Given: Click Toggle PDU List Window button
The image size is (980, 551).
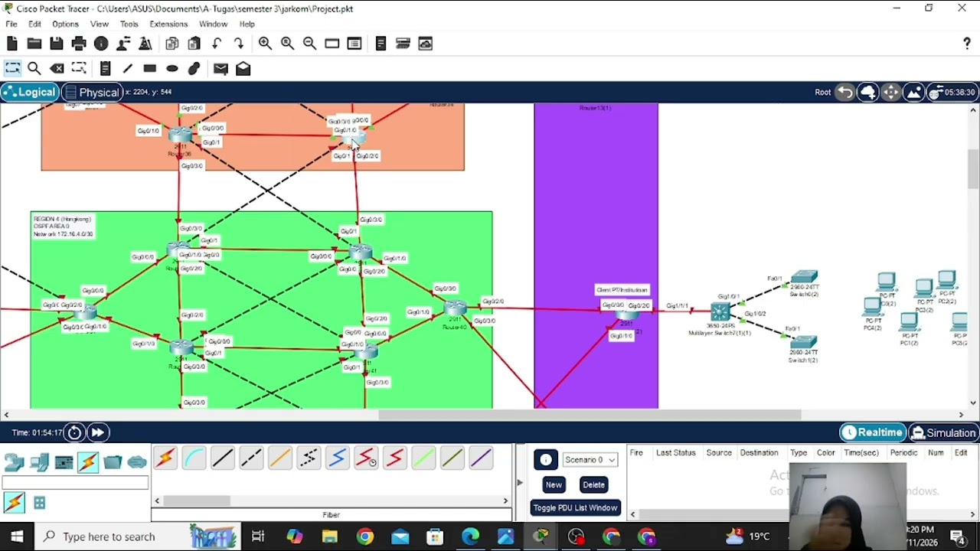Looking at the screenshot, I should pos(575,507).
